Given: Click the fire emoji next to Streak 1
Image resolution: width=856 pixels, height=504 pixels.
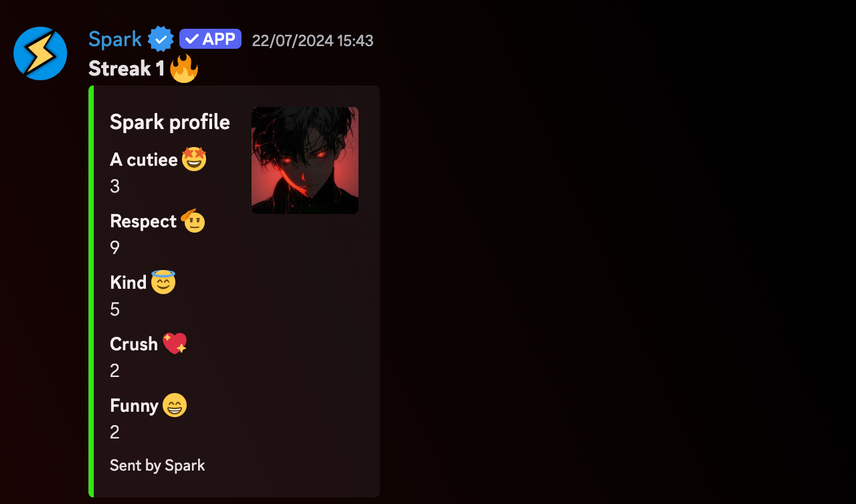Looking at the screenshot, I should (x=183, y=68).
